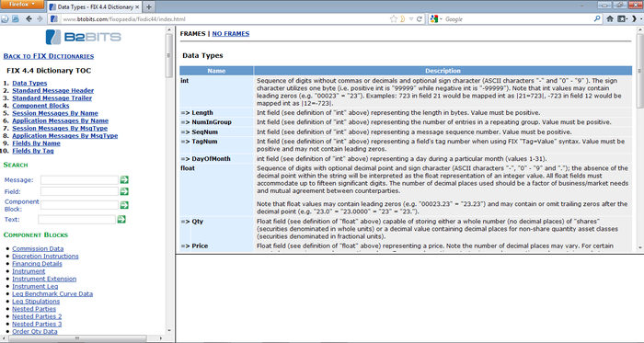Submit Text search with green arrow
The width and height of the screenshot is (644, 343).
tap(121, 219)
